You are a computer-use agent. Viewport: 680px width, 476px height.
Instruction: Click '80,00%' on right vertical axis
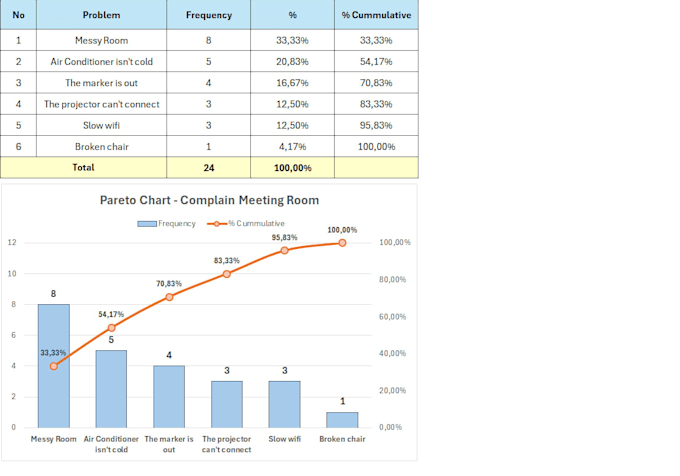pyautogui.click(x=392, y=280)
